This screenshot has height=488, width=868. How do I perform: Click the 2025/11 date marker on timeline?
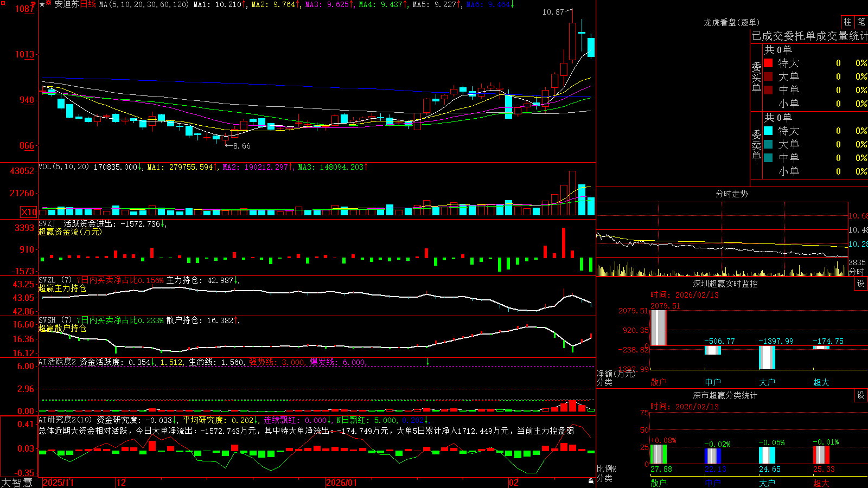coord(58,483)
